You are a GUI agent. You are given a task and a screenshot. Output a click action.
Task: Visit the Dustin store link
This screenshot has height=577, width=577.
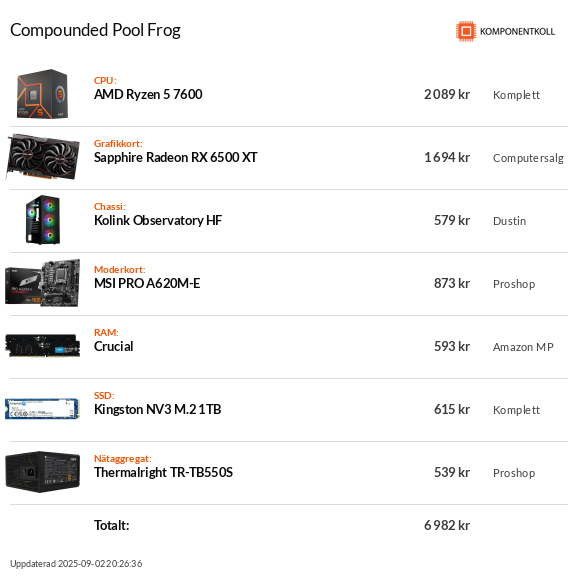509,221
